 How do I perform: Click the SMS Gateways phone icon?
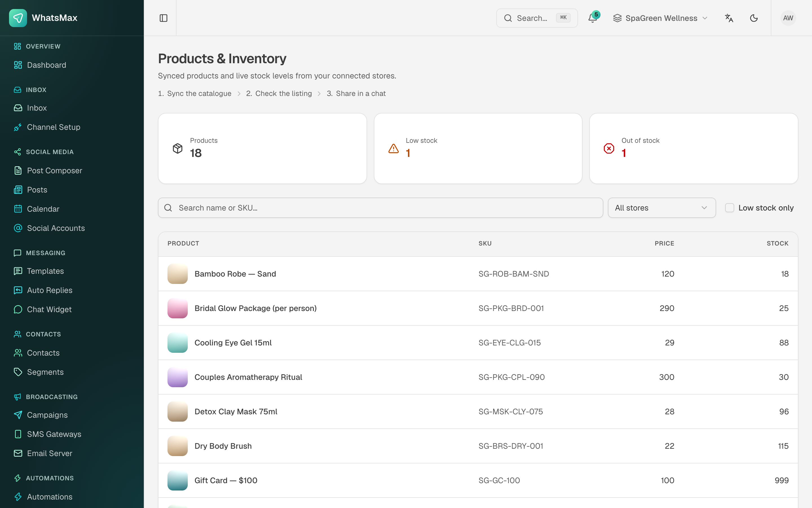(18, 434)
